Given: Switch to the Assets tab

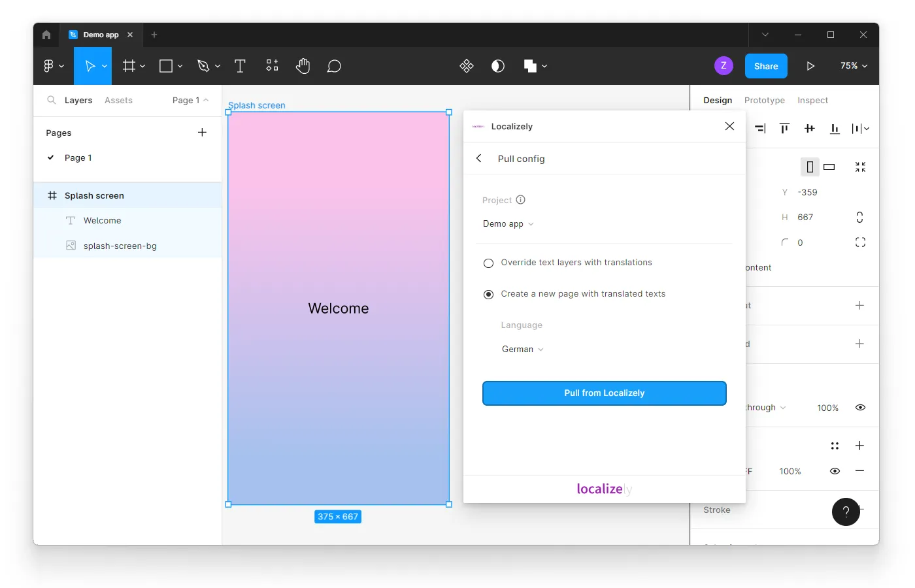Looking at the screenshot, I should 118,100.
